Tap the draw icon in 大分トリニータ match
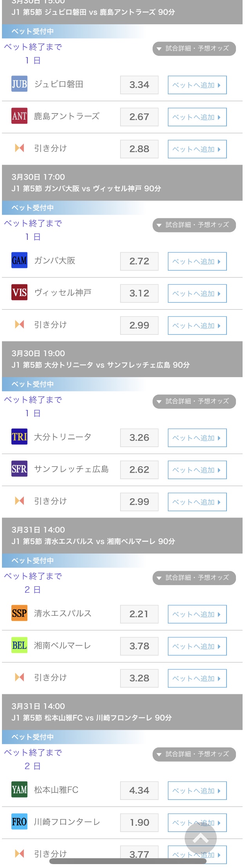Image resolution: width=250 pixels, height=868 pixels. pos(20,501)
